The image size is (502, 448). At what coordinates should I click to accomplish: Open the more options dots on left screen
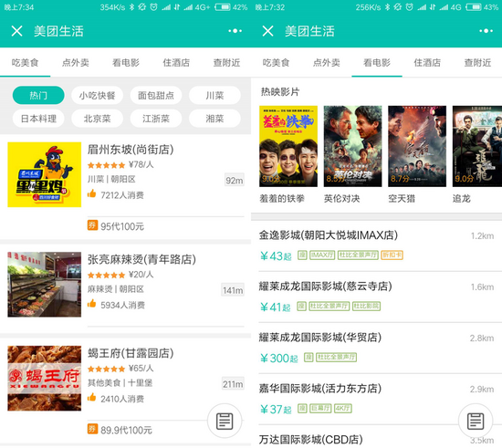click(235, 31)
